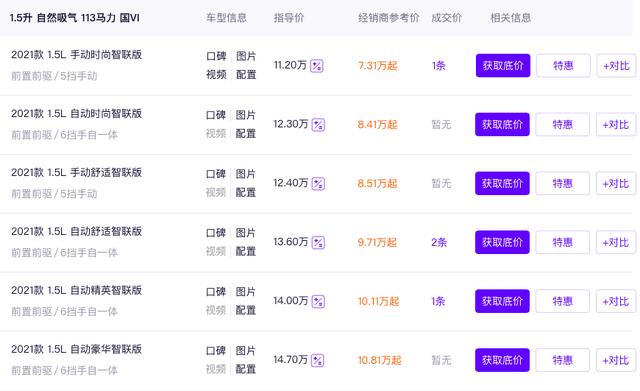Open 口碑 for 2021款 手动时尚智联版
This screenshot has width=640, height=391.
coord(216,56)
